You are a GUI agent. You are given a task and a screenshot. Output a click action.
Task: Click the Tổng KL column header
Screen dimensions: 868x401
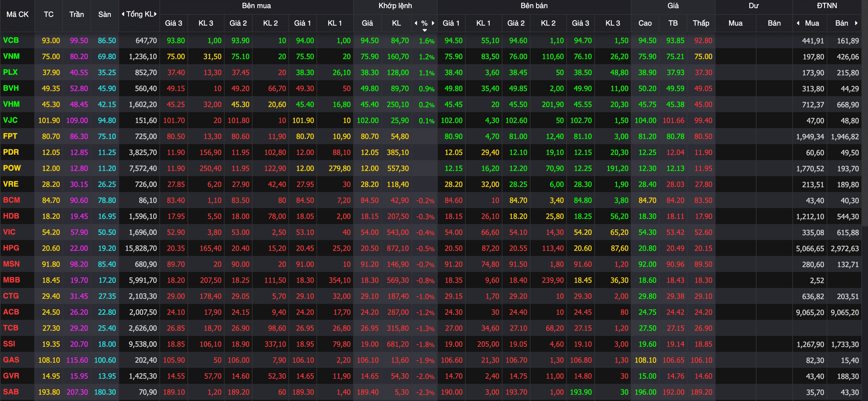(x=140, y=14)
